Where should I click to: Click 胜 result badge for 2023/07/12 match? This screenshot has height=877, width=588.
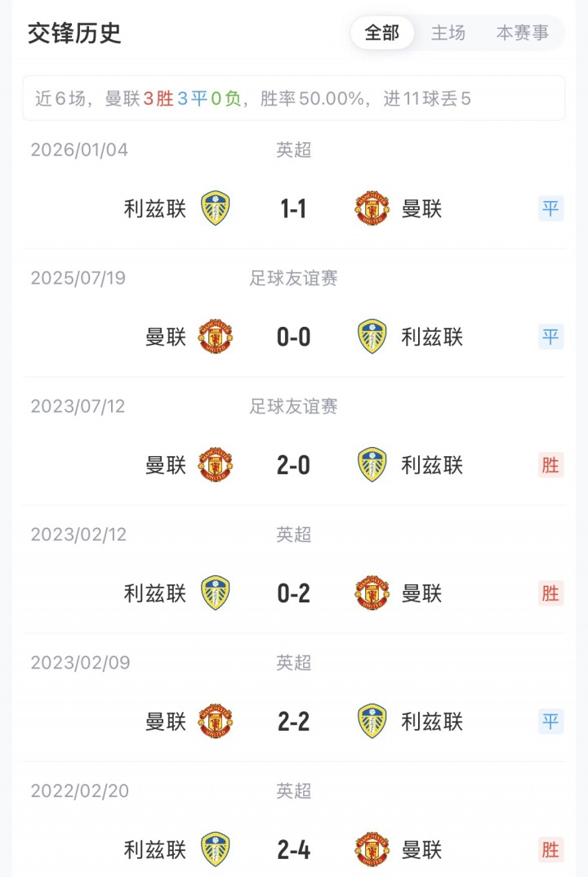550,465
